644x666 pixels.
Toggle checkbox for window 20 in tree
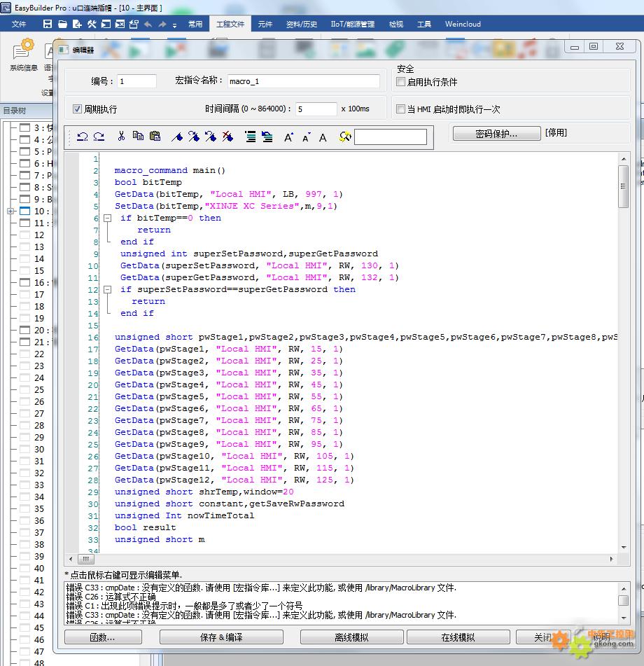coord(25,330)
